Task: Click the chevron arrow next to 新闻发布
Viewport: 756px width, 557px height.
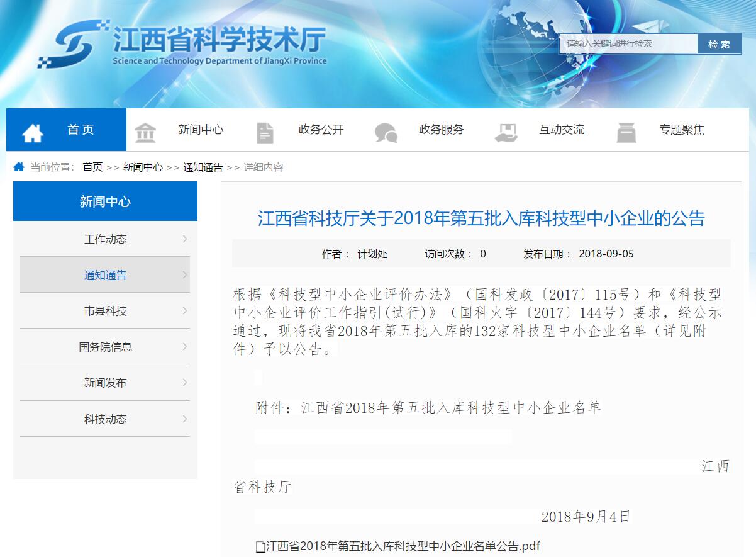Action: coord(185,382)
